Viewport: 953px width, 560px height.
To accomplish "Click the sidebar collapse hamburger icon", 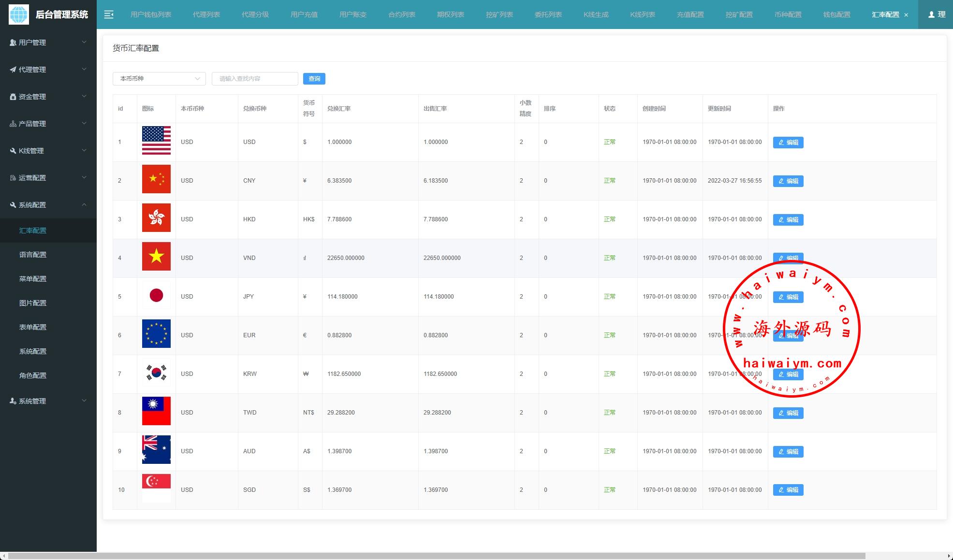I will tap(109, 14).
